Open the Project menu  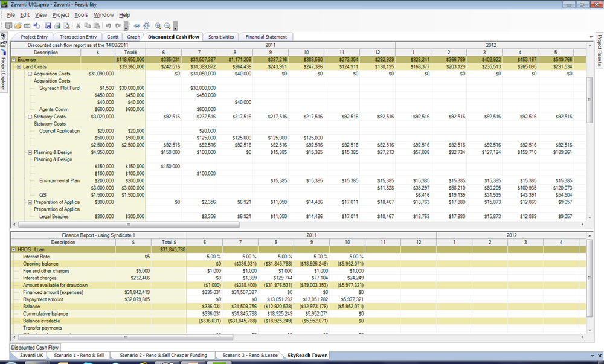pyautogui.click(x=60, y=14)
